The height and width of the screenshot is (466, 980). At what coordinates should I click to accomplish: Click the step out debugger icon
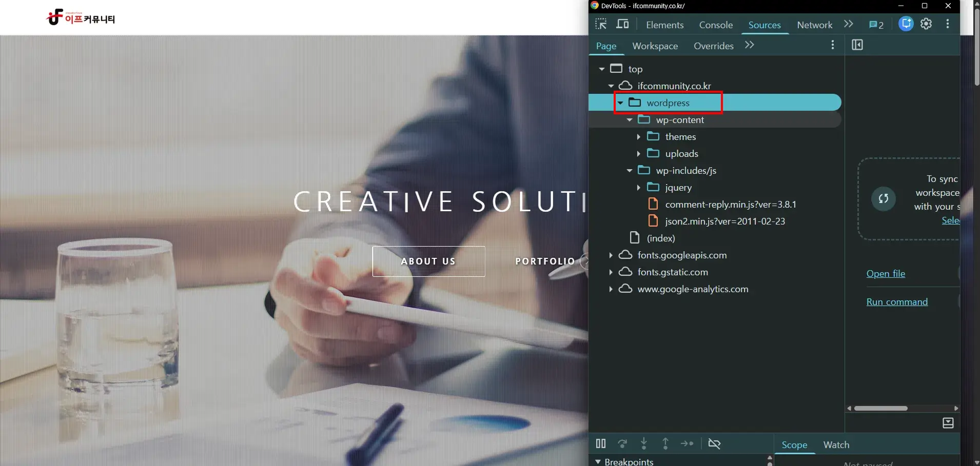(665, 443)
